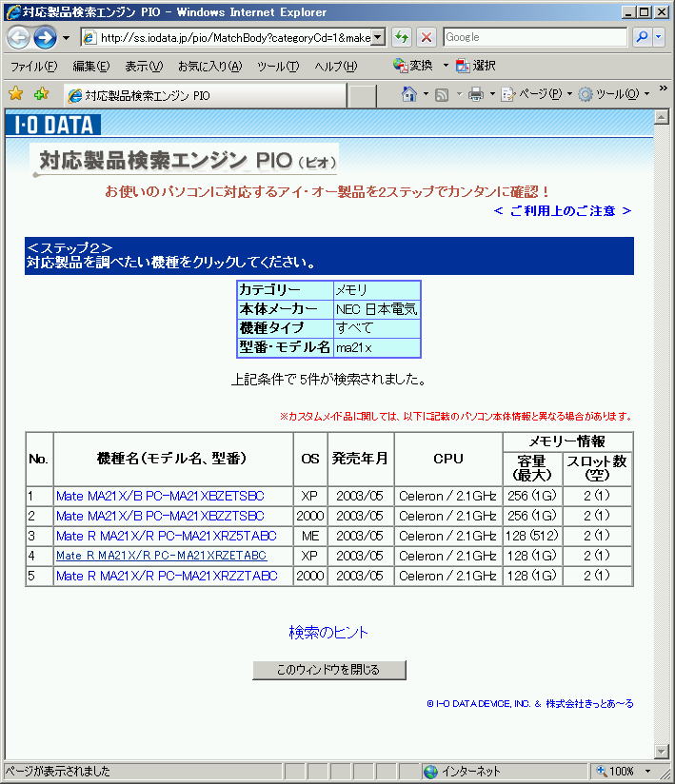Click the page scrollbar up arrow
This screenshot has width=675, height=784.
click(662, 117)
